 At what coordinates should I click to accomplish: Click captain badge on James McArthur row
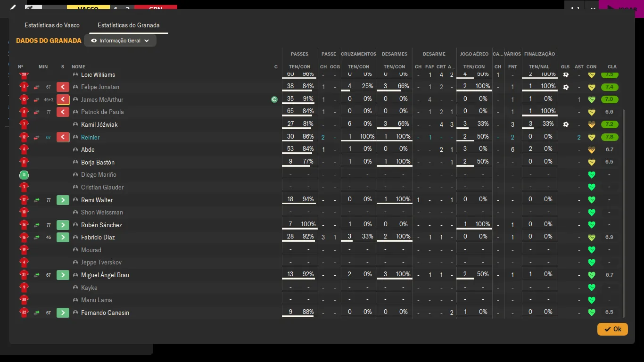[274, 99]
